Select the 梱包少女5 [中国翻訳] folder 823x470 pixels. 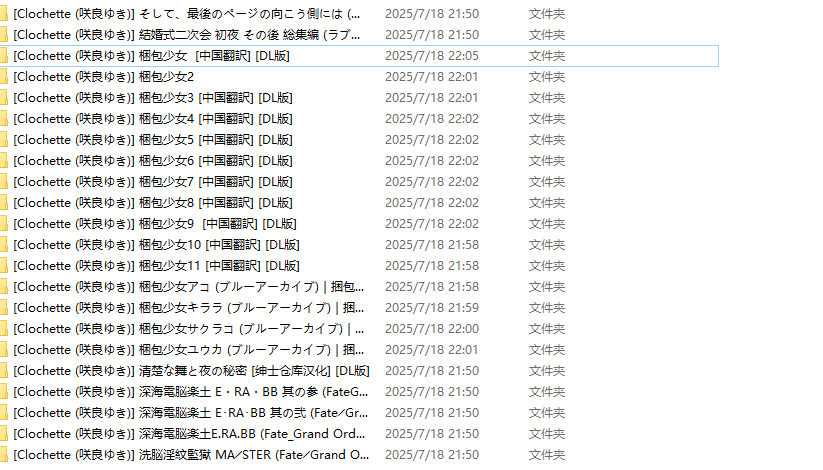(153, 140)
